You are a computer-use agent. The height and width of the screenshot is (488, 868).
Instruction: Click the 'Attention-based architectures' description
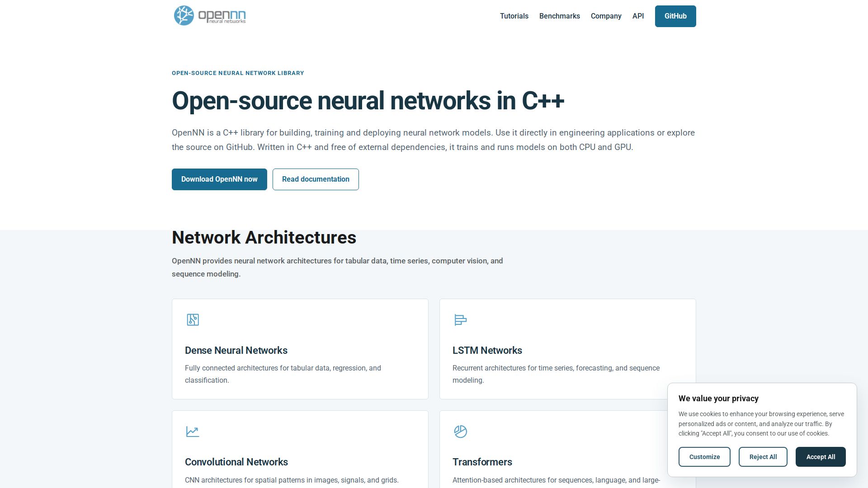557,480
